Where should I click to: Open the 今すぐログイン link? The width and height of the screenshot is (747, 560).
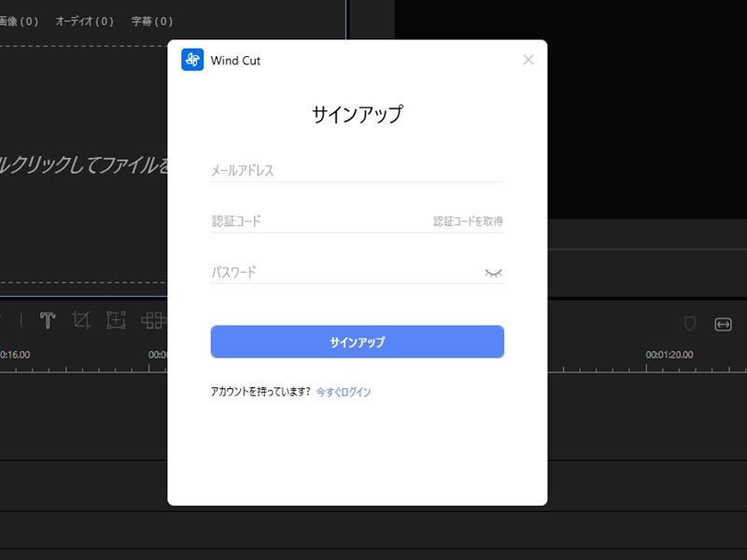click(344, 392)
